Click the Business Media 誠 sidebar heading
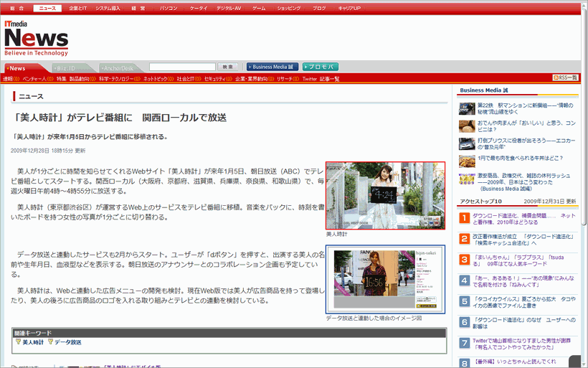Viewport: 588px width, 368px height. (x=484, y=90)
